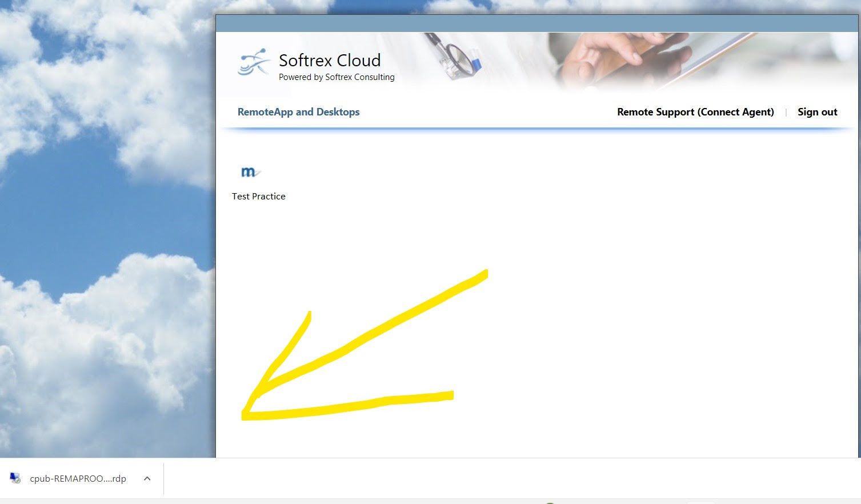Open downloaded cpub-REMAPROO....rdp file
The height and width of the screenshot is (504, 861).
pos(78,478)
